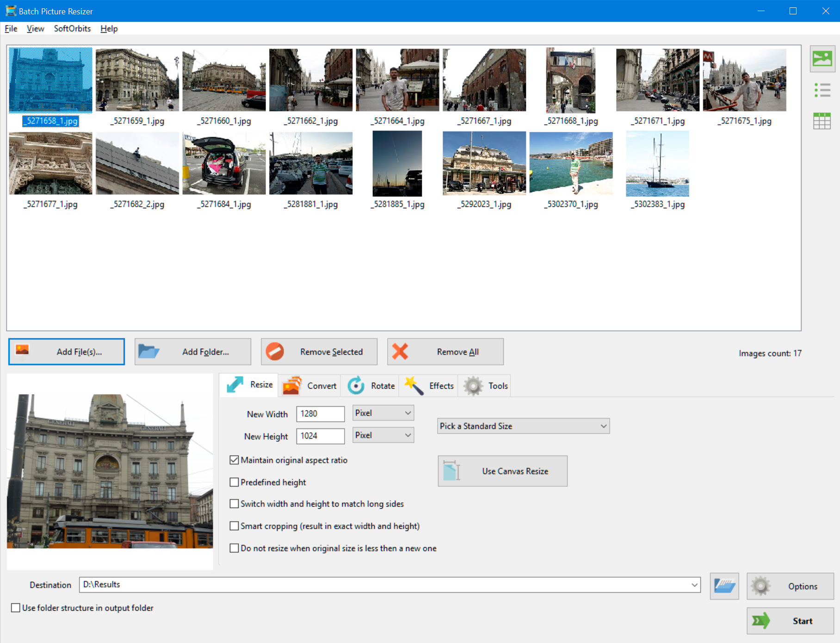Open the destination folder browse icon
Image resolution: width=840 pixels, height=643 pixels.
point(724,585)
